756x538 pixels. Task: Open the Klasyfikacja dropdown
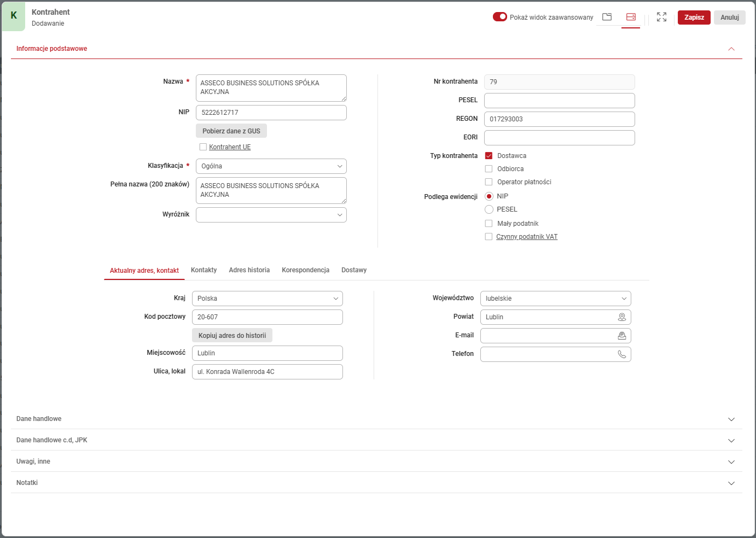271,166
